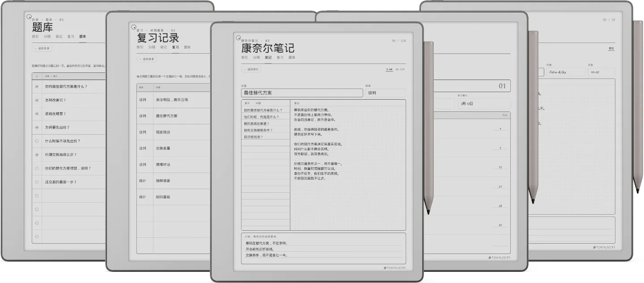Tap 返回目录 on the 题库 tablet
This screenshot has width=644, height=283.
42,48
